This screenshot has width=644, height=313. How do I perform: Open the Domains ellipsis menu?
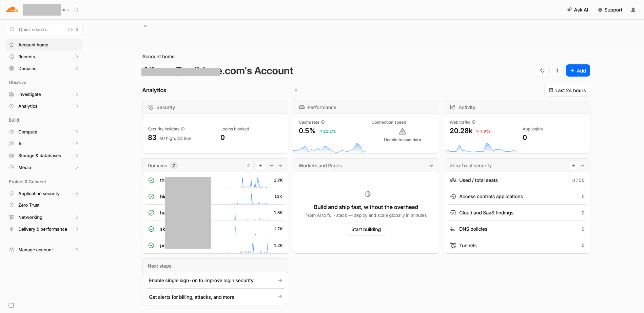(x=271, y=165)
